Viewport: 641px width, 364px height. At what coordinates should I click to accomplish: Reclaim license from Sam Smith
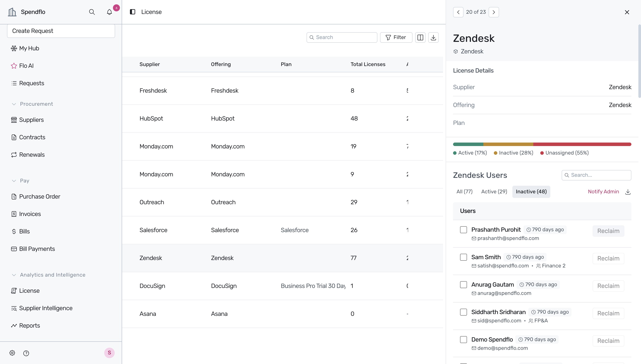[608, 259]
